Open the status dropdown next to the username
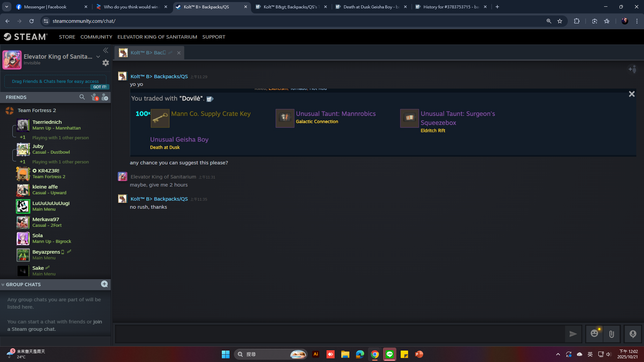This screenshot has width=644, height=362. coord(98,57)
